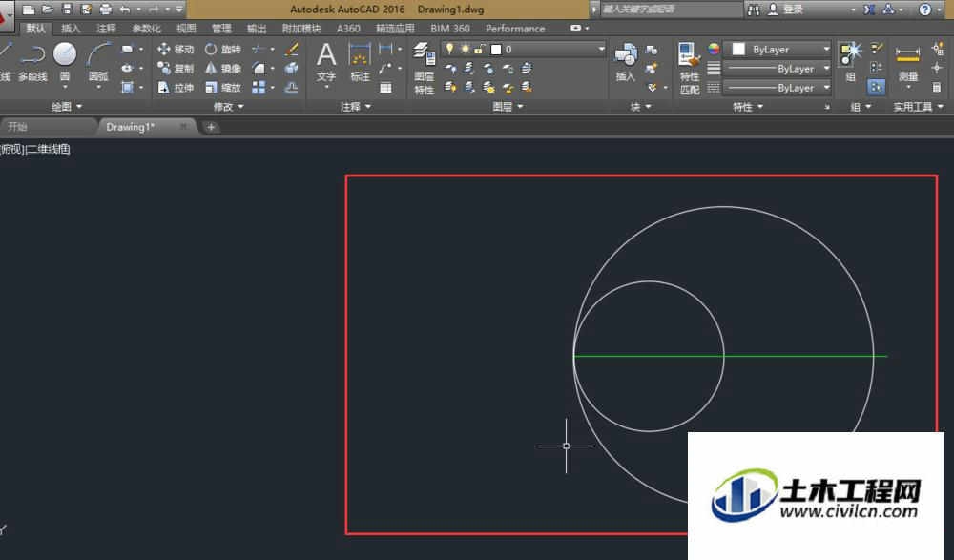Screen dimensions: 954x560
Task: Click the white layer color swatch
Action: click(x=496, y=50)
